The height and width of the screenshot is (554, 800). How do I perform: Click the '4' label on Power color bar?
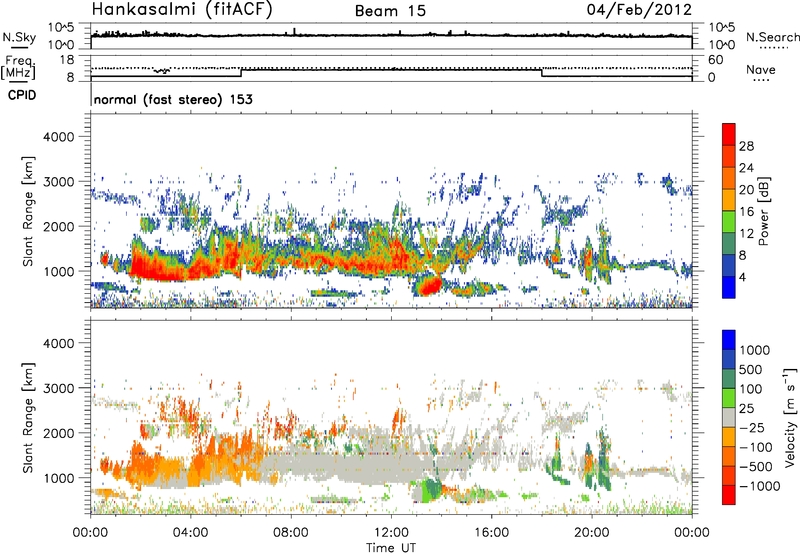(x=742, y=277)
